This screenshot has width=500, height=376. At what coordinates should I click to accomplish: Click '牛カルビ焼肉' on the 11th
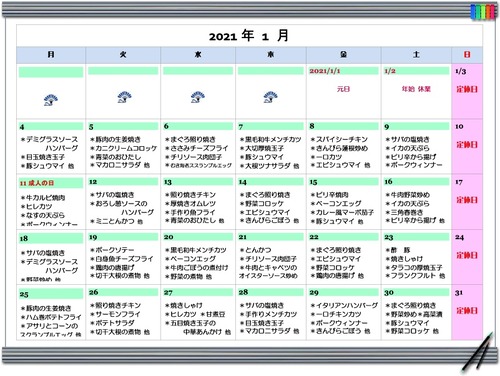click(45, 198)
